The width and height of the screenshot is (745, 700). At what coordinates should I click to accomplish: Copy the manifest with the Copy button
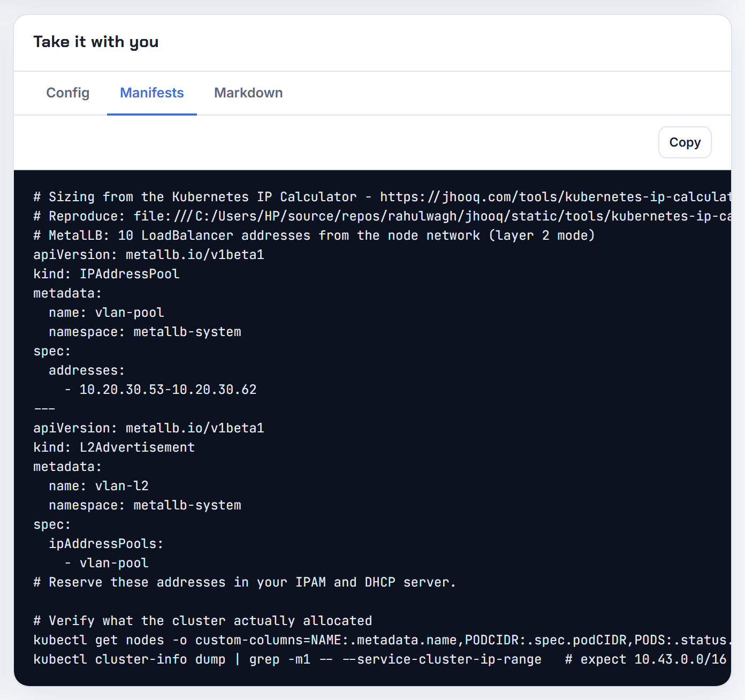685,142
